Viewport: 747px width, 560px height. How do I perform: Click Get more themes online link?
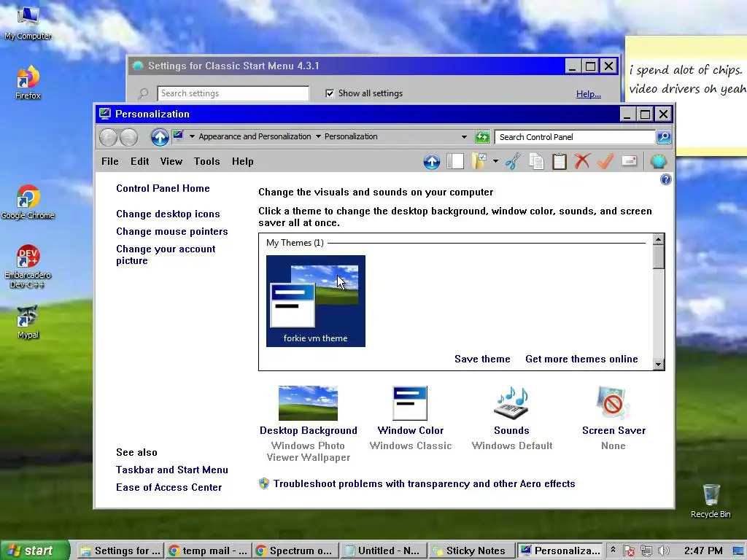tap(581, 359)
